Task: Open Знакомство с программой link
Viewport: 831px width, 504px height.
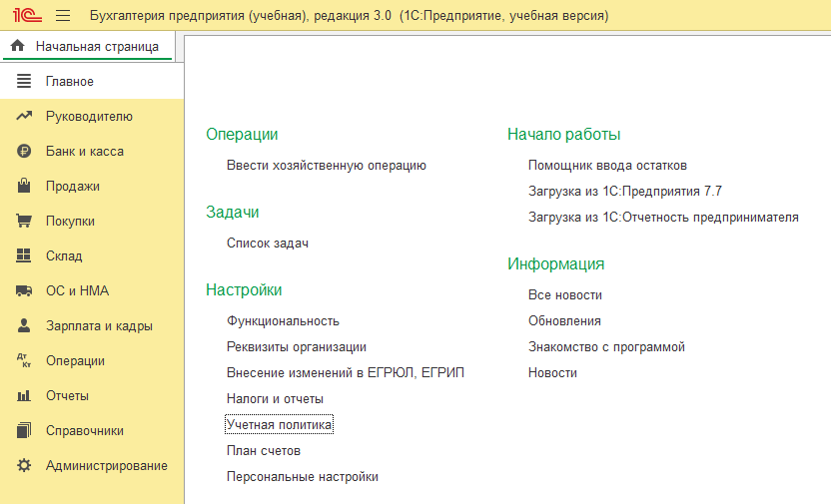Action: coord(606,346)
